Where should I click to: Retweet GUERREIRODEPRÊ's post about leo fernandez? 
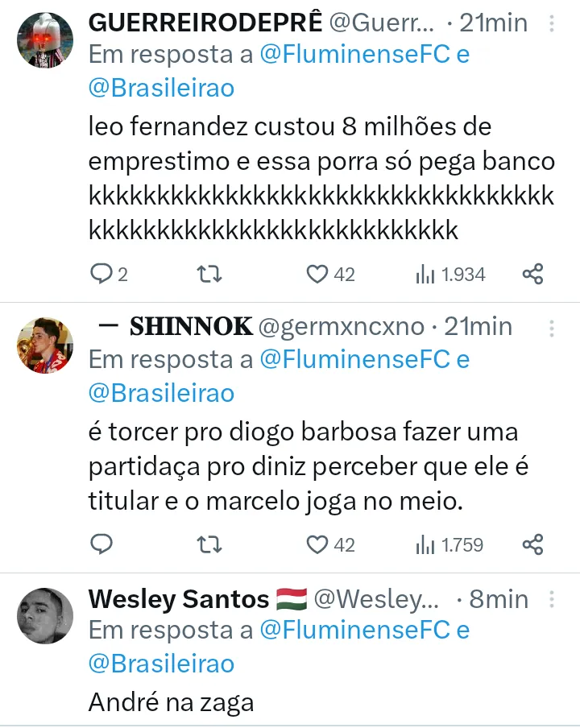(209, 275)
